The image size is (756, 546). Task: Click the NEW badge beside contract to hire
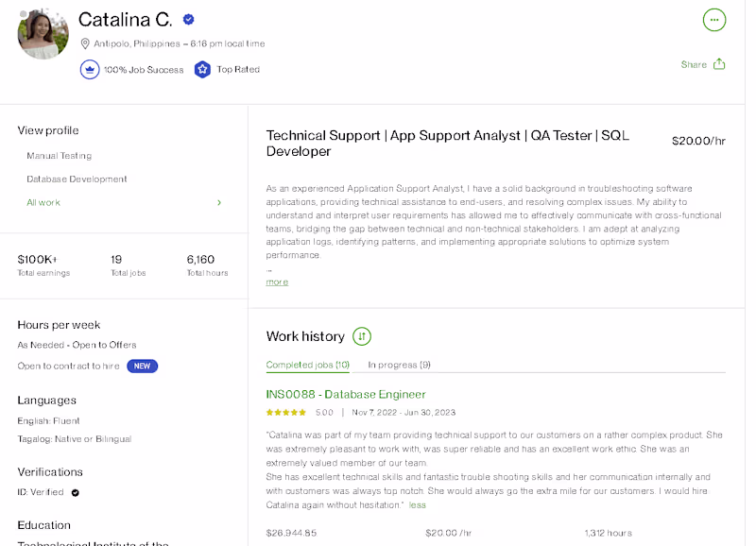tap(142, 366)
